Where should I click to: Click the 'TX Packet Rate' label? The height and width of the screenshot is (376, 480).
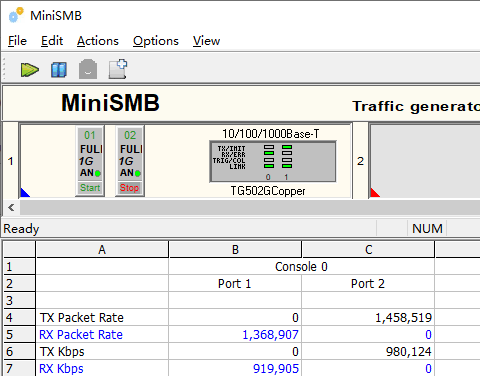pos(82,318)
